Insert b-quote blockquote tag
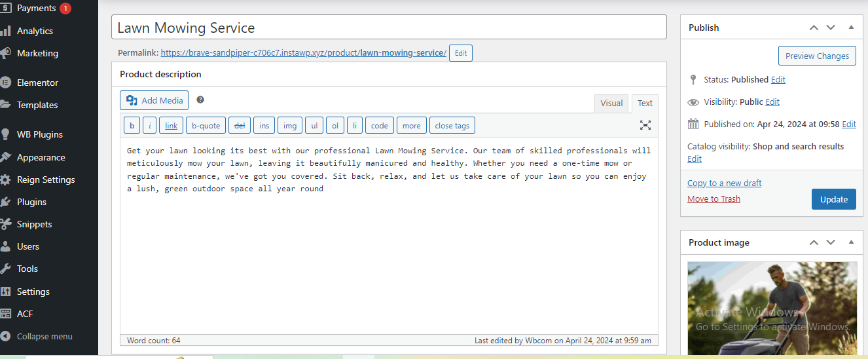Viewport: 868px width, 359px height. 206,125
